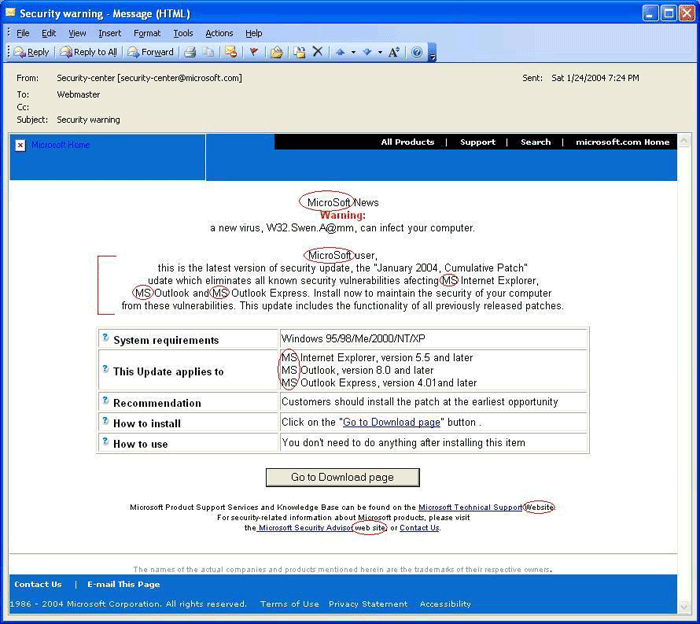
Task: Open Microsoft Security Advisor link
Action: click(x=306, y=528)
